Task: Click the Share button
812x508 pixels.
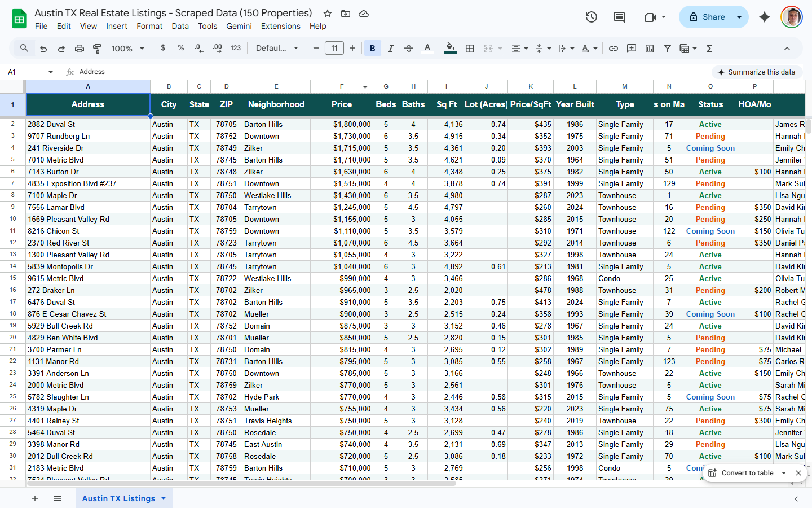Action: coord(704,16)
